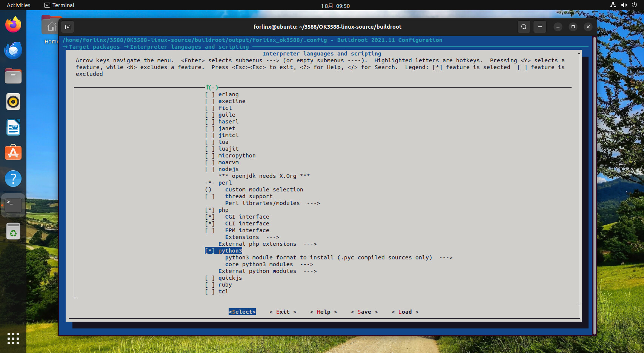Toggle the python3 checkbox
644x353 pixels.
(x=210, y=251)
